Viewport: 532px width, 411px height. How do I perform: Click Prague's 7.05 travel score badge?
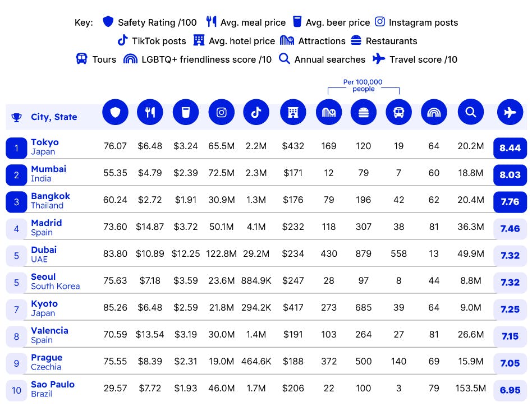(510, 363)
